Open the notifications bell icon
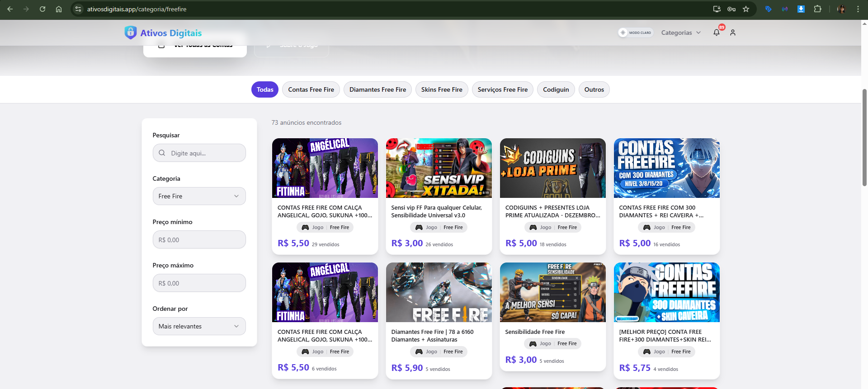Screen dimensions: 868x389 point(716,33)
